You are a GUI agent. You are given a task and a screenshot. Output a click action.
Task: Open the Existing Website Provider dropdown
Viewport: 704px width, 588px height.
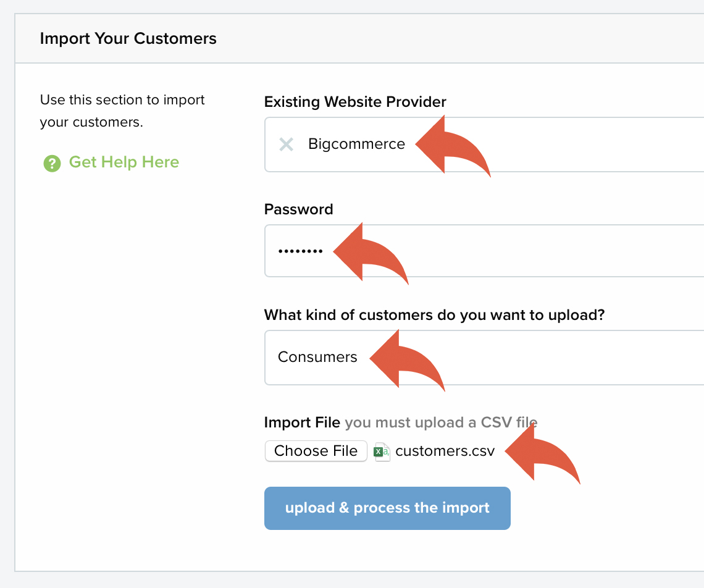484,145
